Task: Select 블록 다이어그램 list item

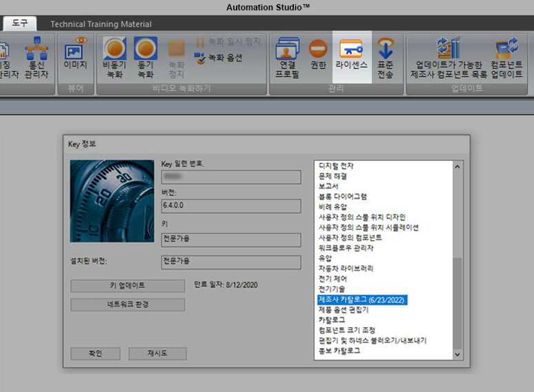Action: [343, 197]
